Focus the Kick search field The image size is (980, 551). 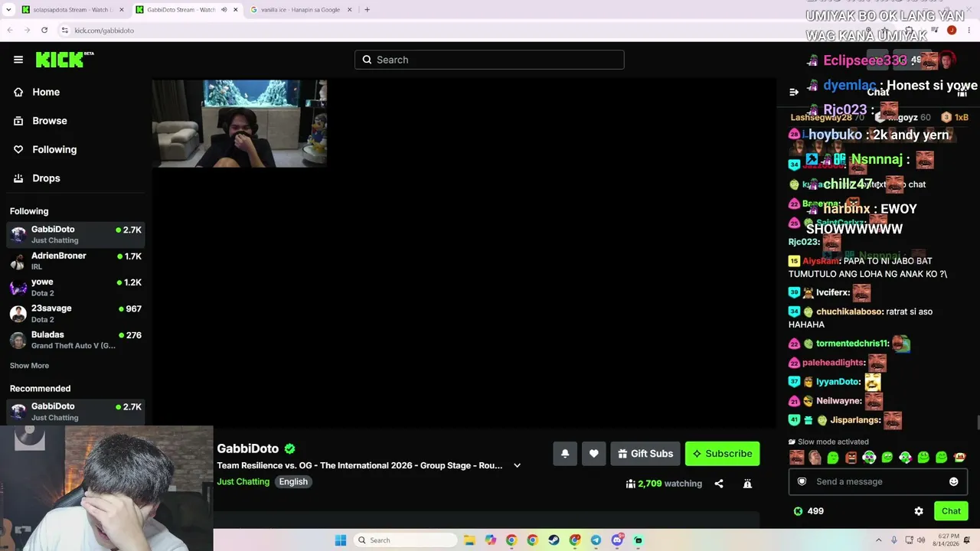click(x=489, y=60)
